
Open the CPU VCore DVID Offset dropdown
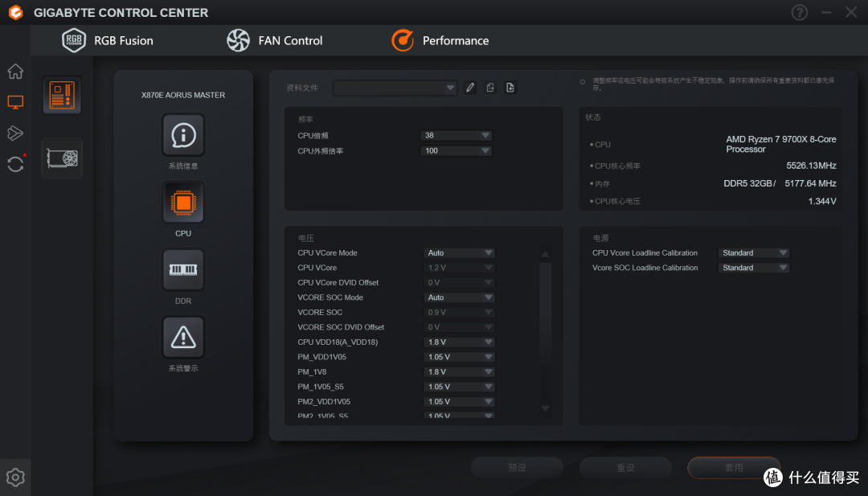(x=459, y=283)
